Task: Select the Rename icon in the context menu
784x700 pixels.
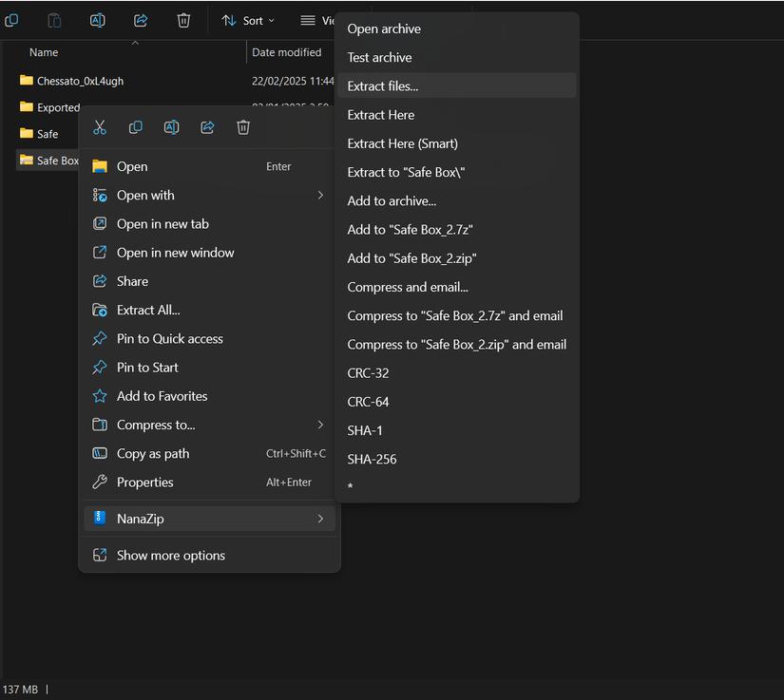Action: [171, 126]
